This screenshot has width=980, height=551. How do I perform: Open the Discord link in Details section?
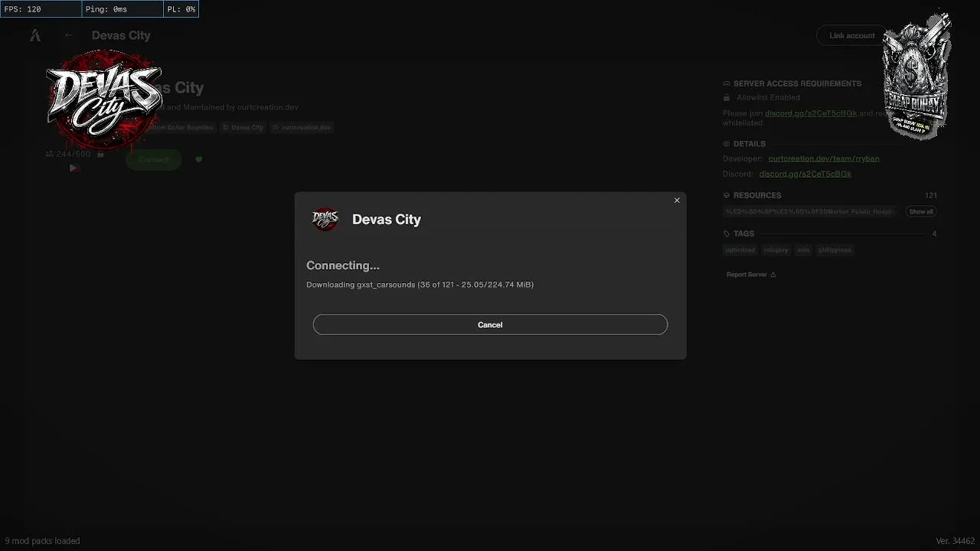[805, 174]
